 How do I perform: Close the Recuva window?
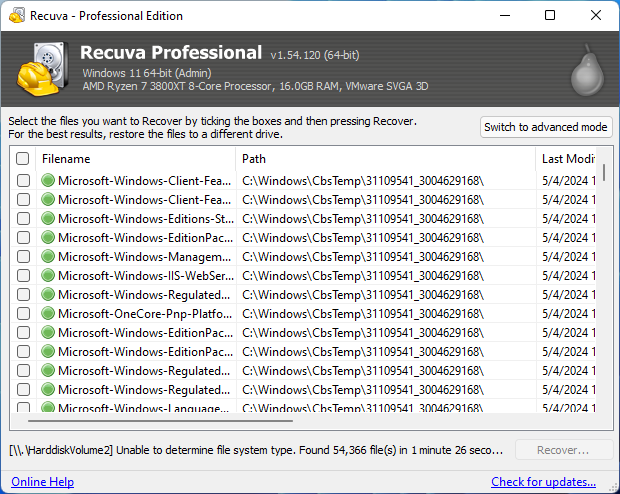pyautogui.click(x=596, y=15)
